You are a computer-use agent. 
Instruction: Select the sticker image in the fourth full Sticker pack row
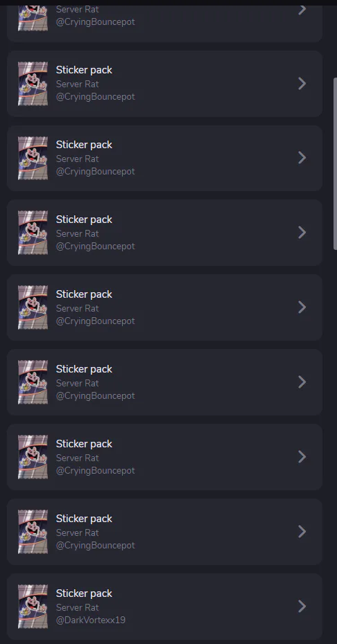pyautogui.click(x=33, y=307)
